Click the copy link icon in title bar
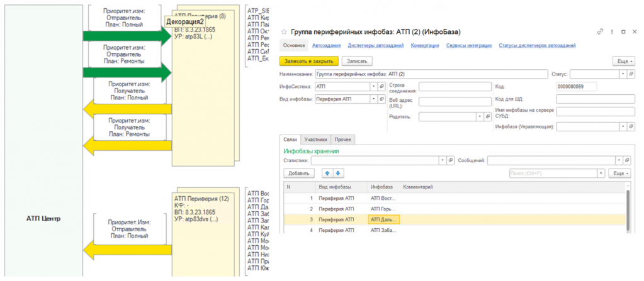Viewport: 644px width, 281px height. 600,31
